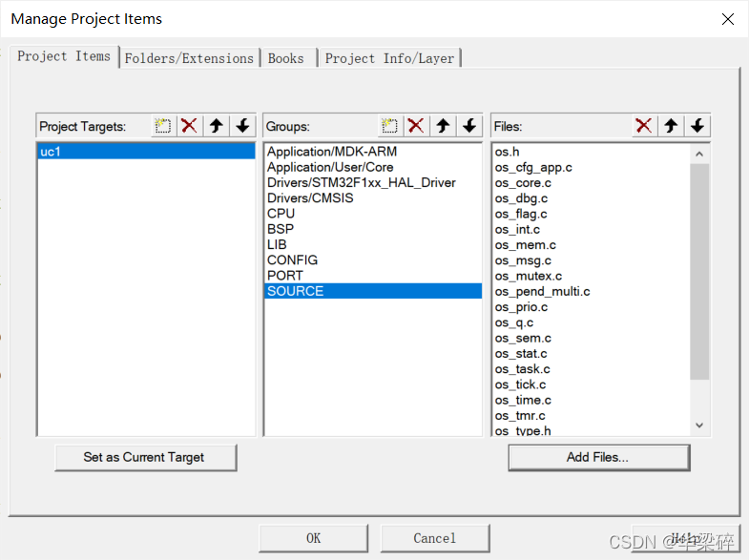Viewport: 749px width, 560px height.
Task: Move the selected group down
Action: click(x=469, y=126)
